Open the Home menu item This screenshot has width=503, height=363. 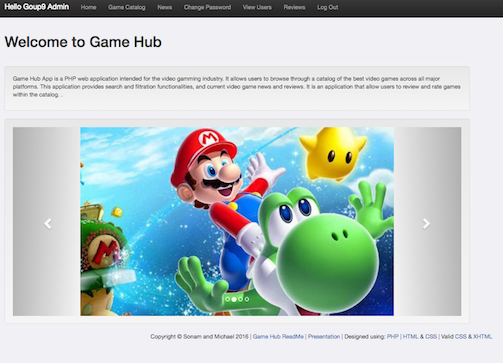pos(88,7)
